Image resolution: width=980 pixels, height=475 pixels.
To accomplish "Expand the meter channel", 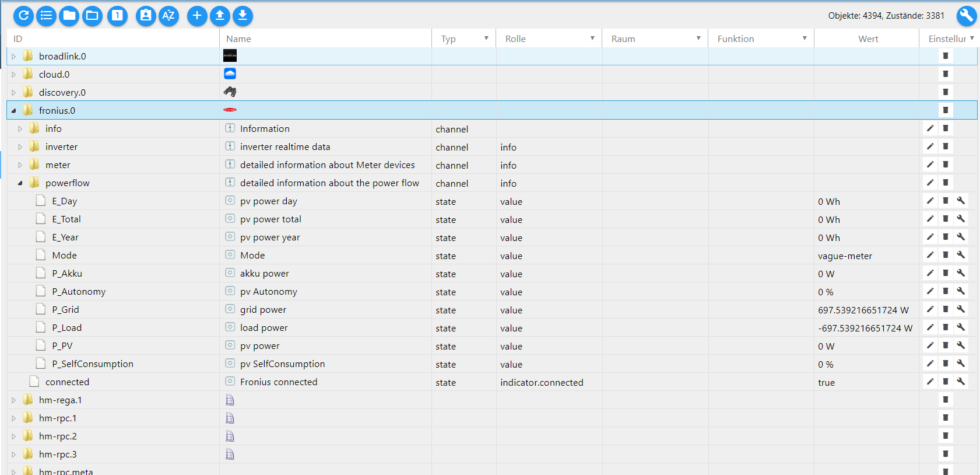I will coord(20,165).
